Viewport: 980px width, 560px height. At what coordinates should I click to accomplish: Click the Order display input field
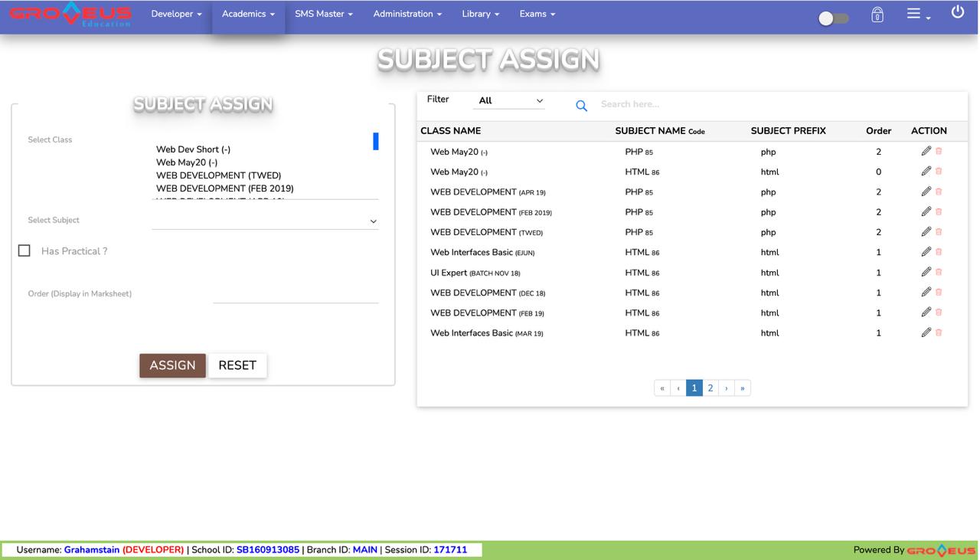click(x=296, y=294)
